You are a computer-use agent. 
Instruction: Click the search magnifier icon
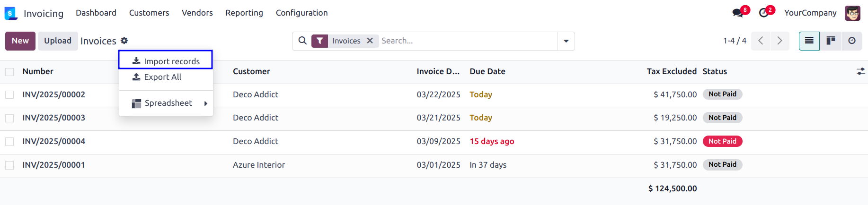pyautogui.click(x=302, y=41)
